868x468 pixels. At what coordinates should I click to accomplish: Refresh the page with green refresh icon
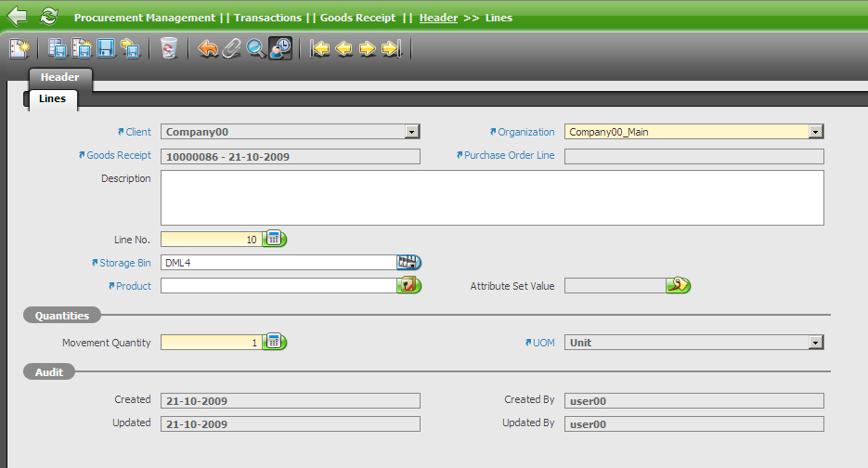48,17
